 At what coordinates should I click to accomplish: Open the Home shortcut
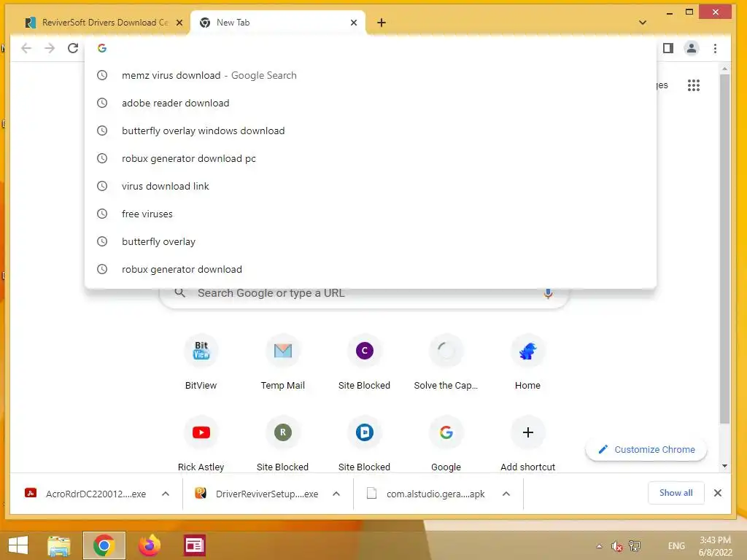[528, 362]
